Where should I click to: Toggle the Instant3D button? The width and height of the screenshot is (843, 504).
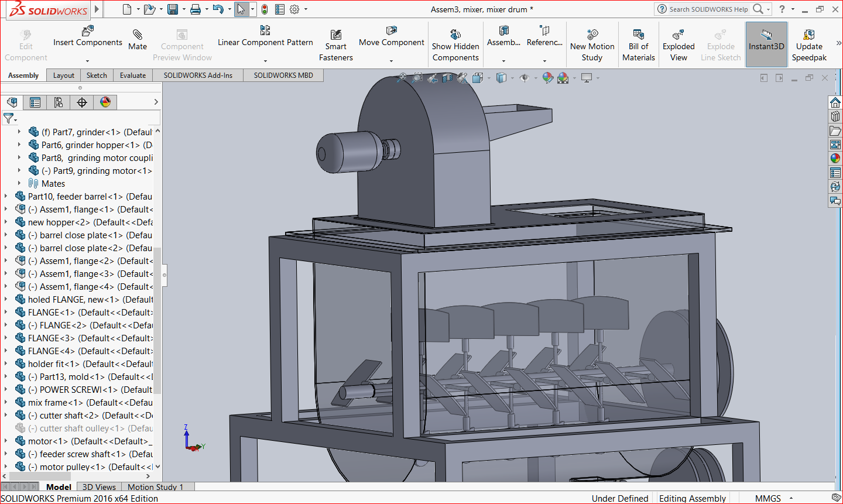click(766, 44)
